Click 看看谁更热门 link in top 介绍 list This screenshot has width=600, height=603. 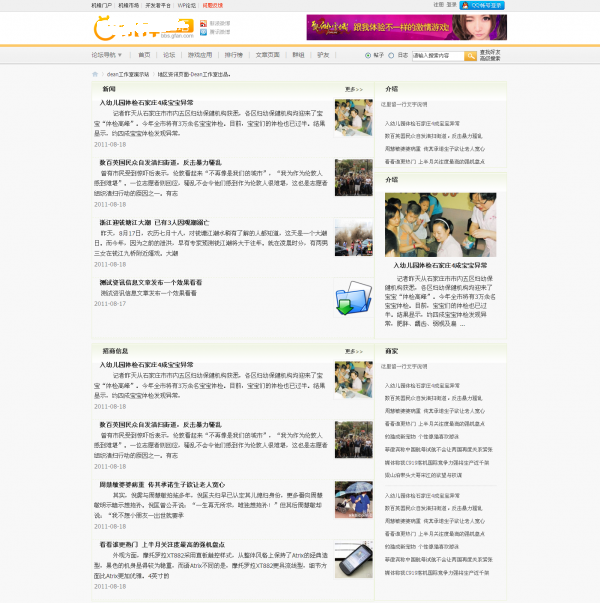point(435,162)
